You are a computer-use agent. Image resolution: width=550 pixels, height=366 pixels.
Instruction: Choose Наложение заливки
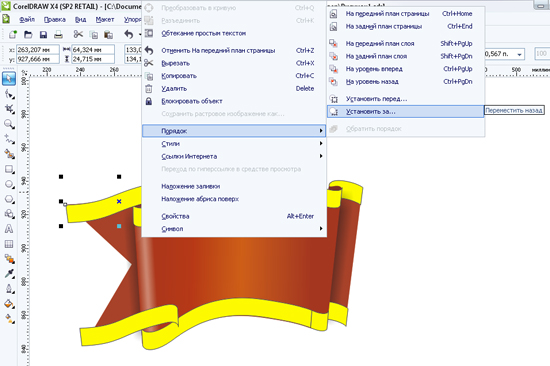[234, 186]
